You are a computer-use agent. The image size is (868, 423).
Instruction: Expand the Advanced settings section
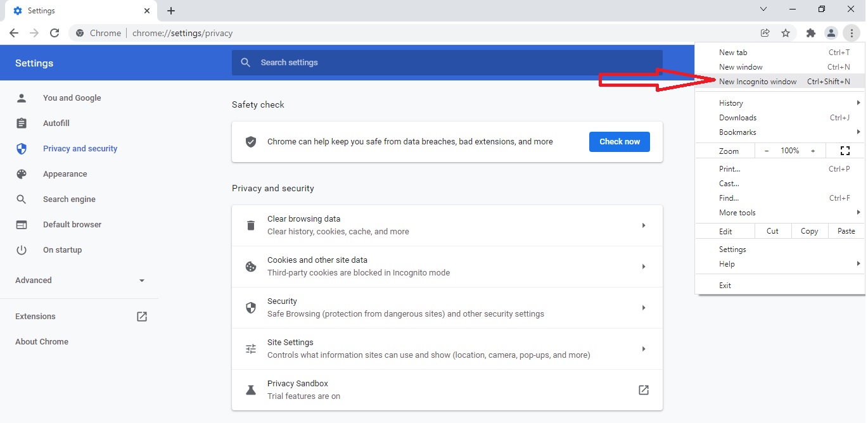point(80,281)
